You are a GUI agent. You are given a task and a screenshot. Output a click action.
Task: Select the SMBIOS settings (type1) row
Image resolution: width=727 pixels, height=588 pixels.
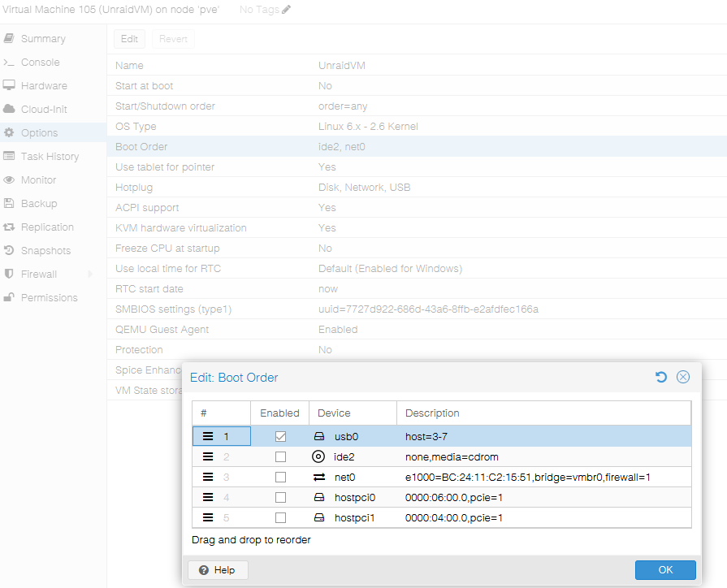[x=417, y=309]
